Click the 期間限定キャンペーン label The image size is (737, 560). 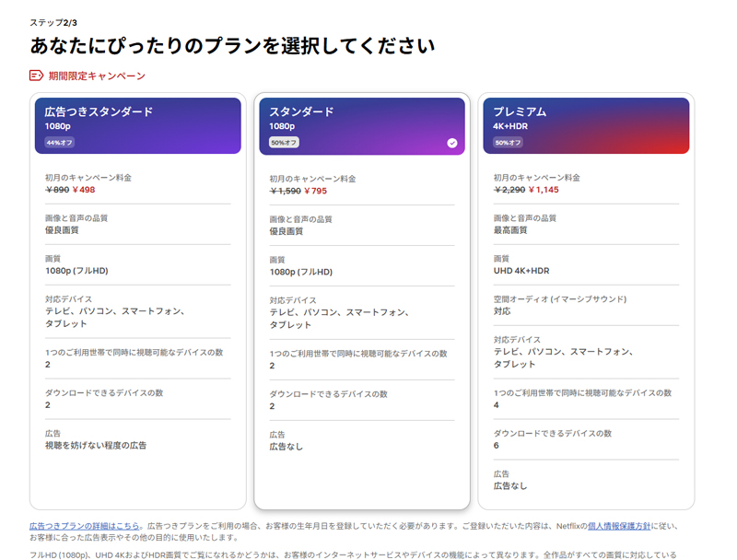pyautogui.click(x=97, y=76)
